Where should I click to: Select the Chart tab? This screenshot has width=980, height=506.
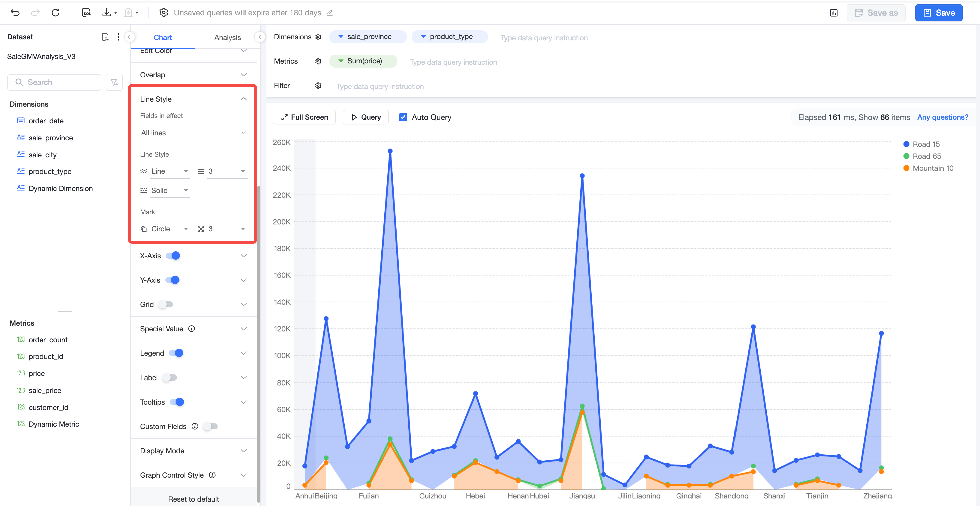point(163,37)
